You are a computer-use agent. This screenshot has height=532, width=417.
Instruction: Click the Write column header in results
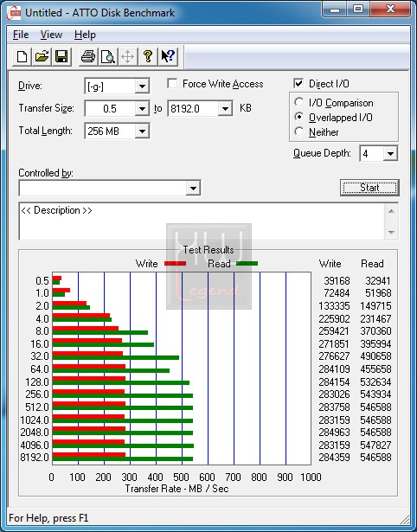click(x=330, y=264)
